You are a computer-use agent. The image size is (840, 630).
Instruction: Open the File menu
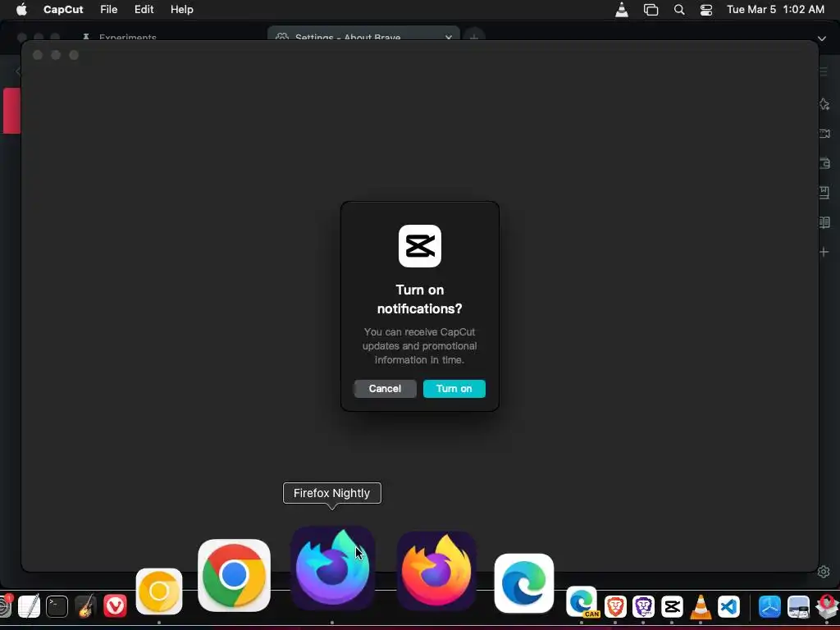click(109, 9)
